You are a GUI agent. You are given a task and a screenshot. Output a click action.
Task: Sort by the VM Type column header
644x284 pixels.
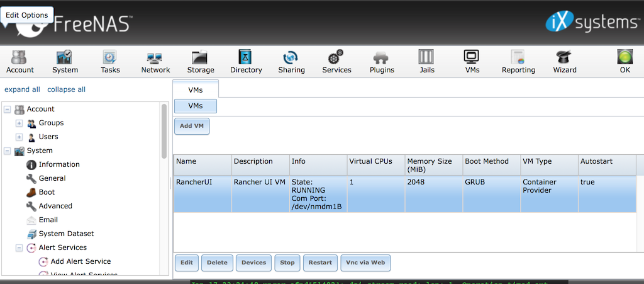(x=549, y=165)
